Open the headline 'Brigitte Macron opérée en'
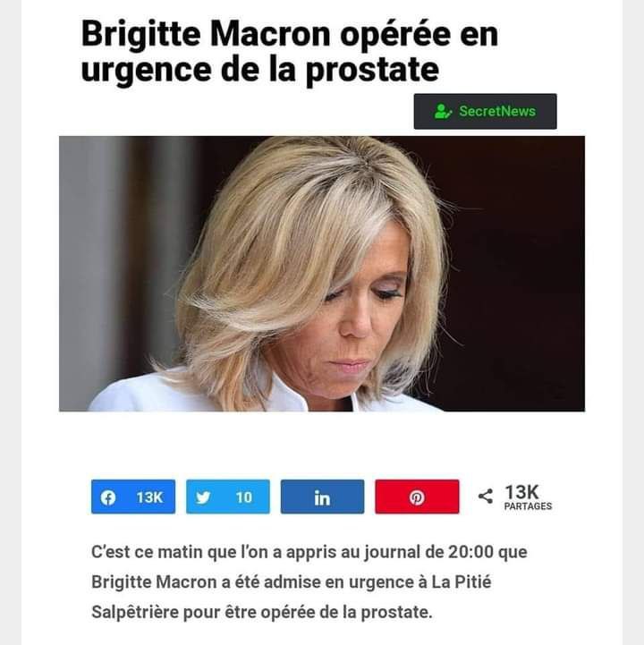Screen dimensions: 644x645 coord(290,34)
